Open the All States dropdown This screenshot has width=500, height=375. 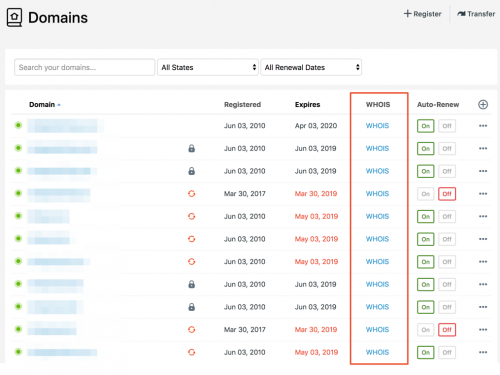coord(208,67)
